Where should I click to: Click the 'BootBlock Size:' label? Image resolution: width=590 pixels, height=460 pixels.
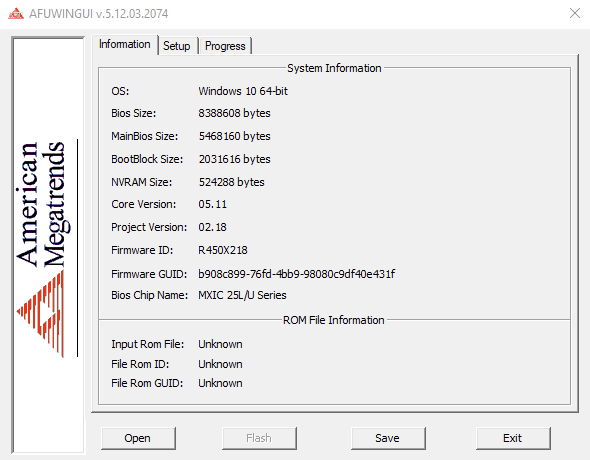(x=147, y=159)
